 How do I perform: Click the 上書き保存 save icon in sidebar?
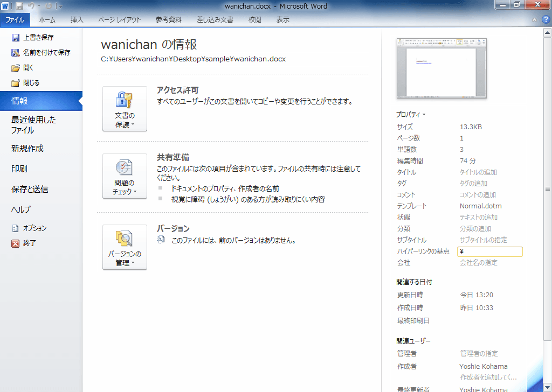[x=16, y=38]
